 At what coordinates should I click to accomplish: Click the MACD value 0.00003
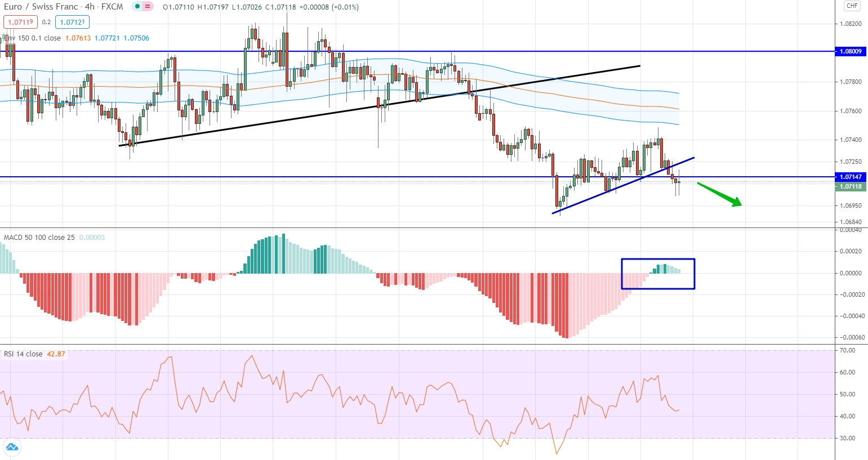coord(92,238)
